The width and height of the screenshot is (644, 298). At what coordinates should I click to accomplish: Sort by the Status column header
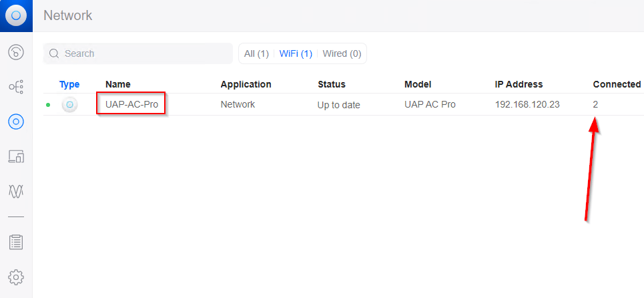[332, 84]
